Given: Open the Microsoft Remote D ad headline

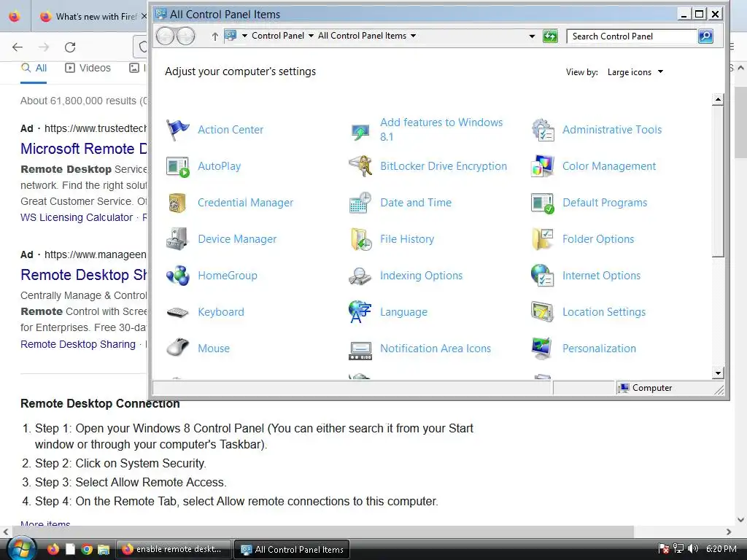Looking at the screenshot, I should (x=83, y=149).
